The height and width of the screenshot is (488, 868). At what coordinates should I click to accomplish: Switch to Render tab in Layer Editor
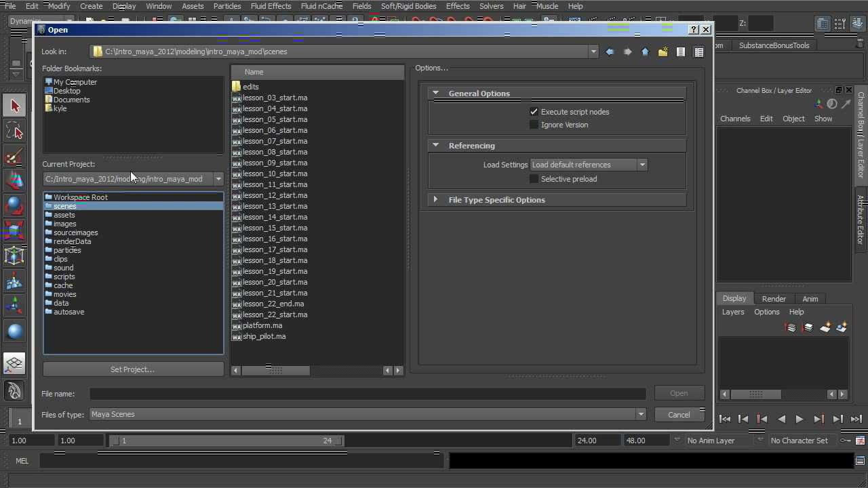tap(774, 299)
